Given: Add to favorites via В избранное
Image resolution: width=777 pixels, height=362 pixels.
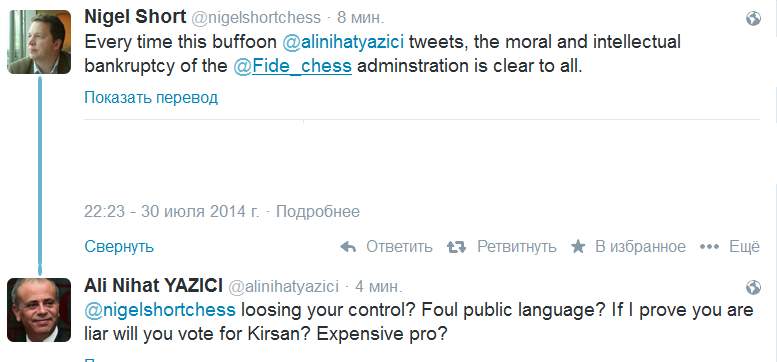Looking at the screenshot, I should pyautogui.click(x=640, y=247).
